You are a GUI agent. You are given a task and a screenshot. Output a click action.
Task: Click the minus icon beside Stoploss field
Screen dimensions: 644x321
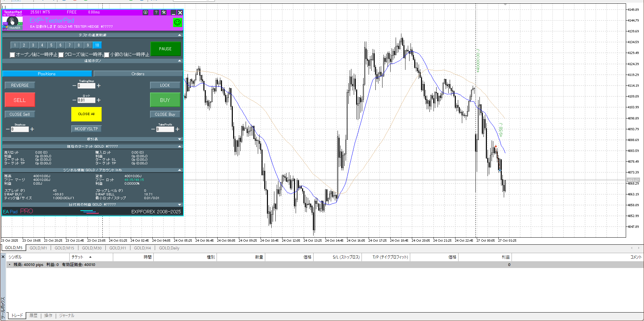8,129
